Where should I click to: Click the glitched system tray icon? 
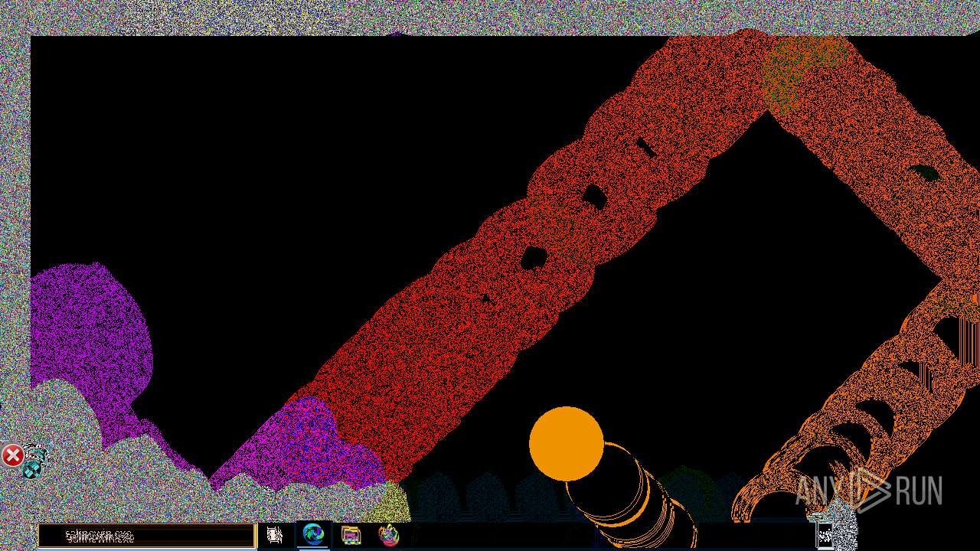coord(825,536)
